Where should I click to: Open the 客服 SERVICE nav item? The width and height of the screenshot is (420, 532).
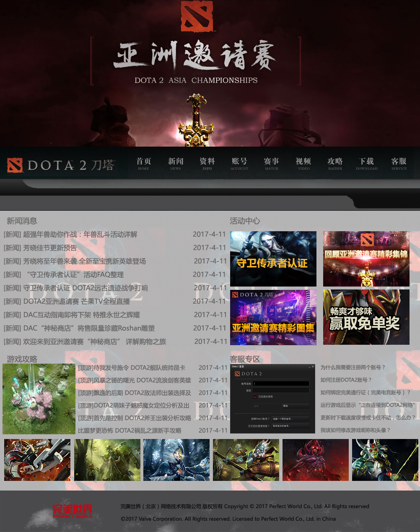[x=399, y=163]
